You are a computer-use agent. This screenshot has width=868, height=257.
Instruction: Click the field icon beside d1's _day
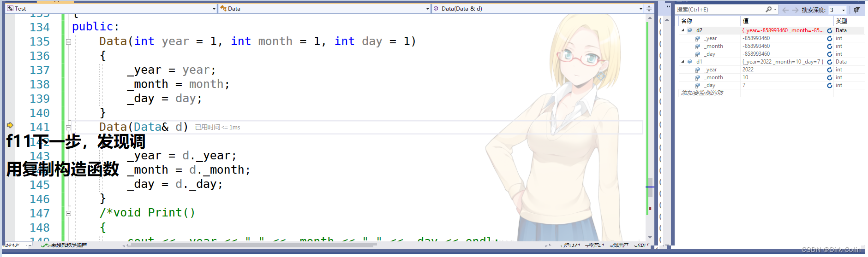click(698, 86)
